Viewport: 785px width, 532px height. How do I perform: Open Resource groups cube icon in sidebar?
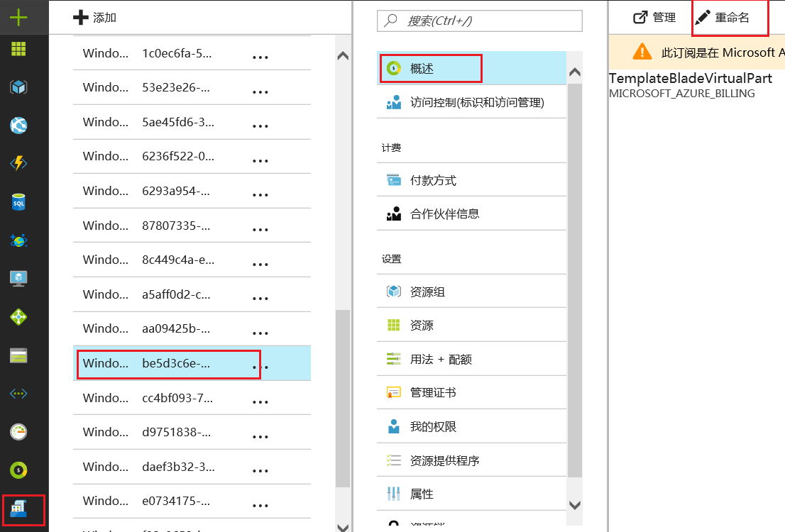click(x=18, y=87)
